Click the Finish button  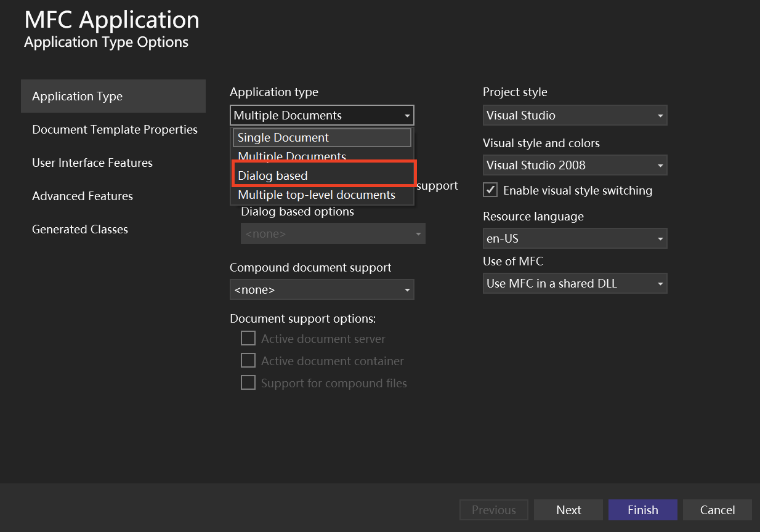(x=642, y=510)
